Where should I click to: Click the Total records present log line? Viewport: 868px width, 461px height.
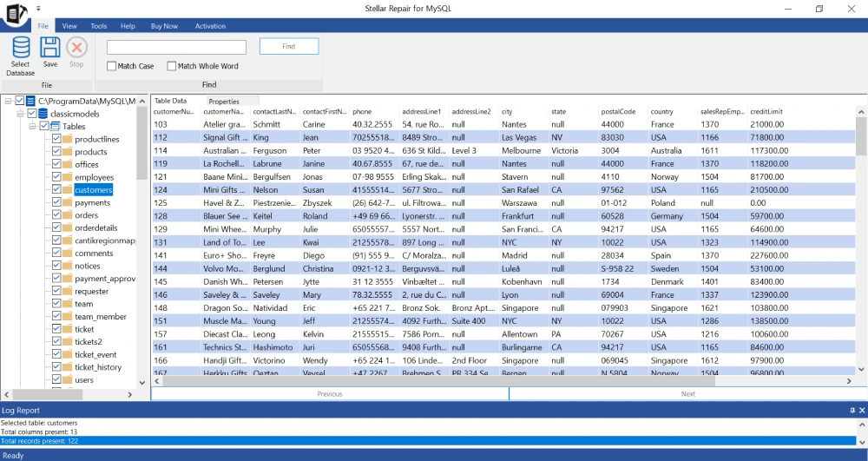[x=428, y=441]
